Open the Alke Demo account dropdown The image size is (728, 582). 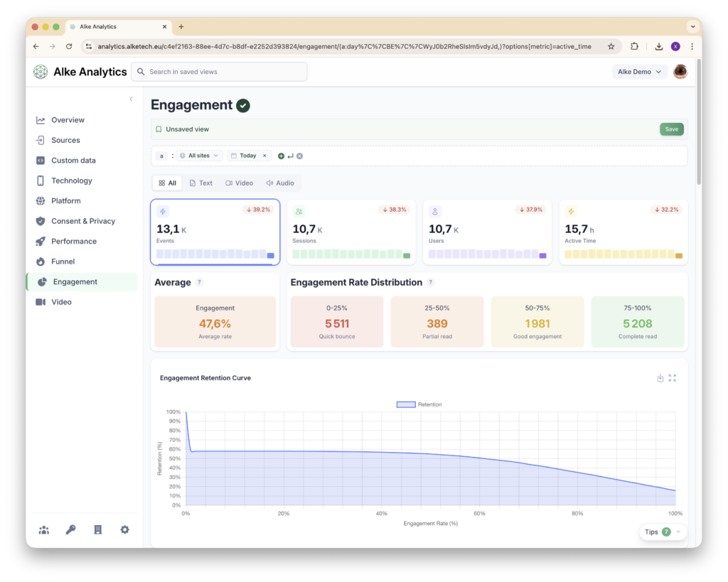tap(640, 72)
